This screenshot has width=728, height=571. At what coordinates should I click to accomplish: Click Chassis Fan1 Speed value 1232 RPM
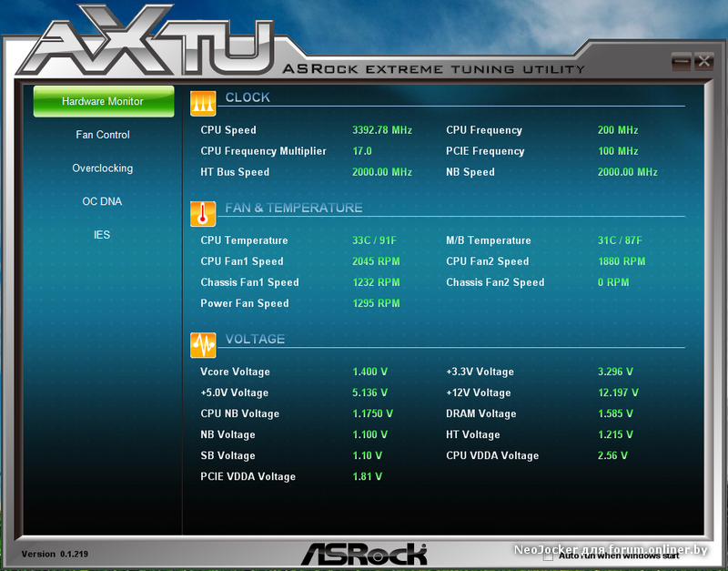coord(376,282)
